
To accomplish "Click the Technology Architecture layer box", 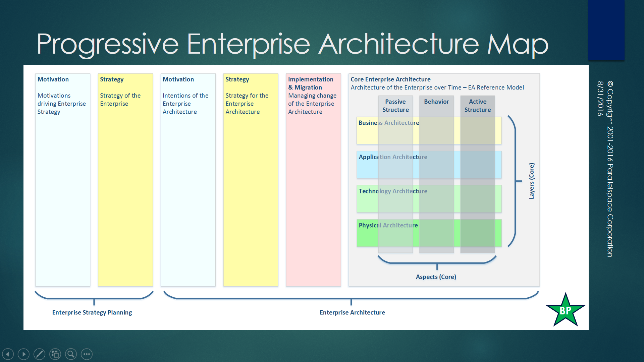I will [367, 199].
